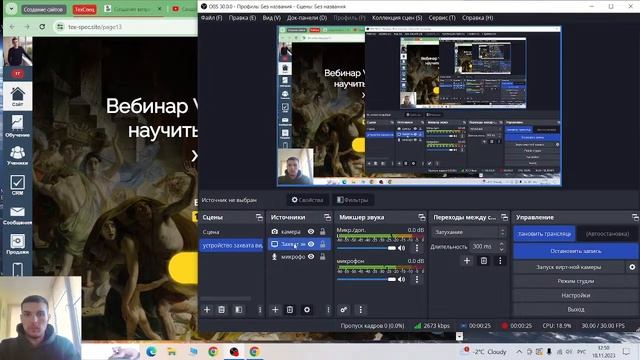
Task: Open Правка menu in OBS
Action: coord(242,18)
